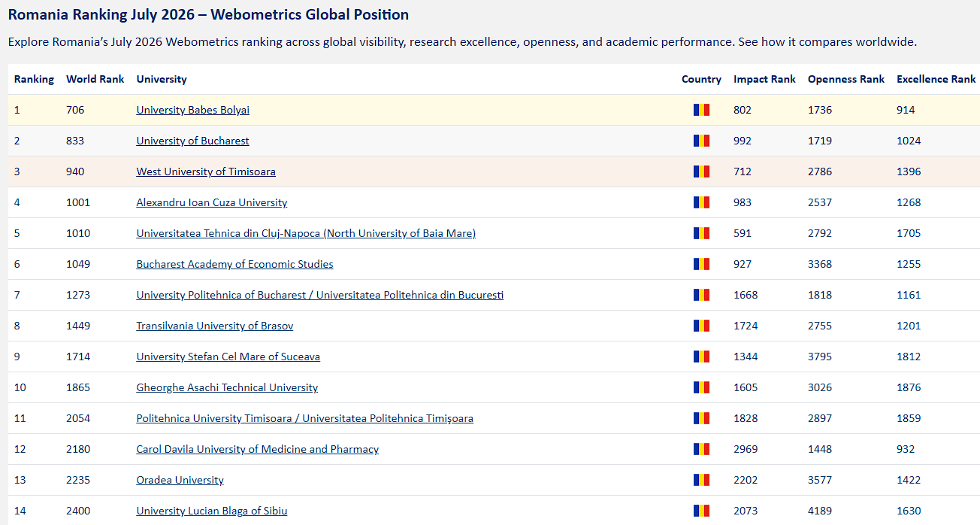The image size is (980, 525).
Task: Select impact rank value 1344
Action: pos(746,357)
